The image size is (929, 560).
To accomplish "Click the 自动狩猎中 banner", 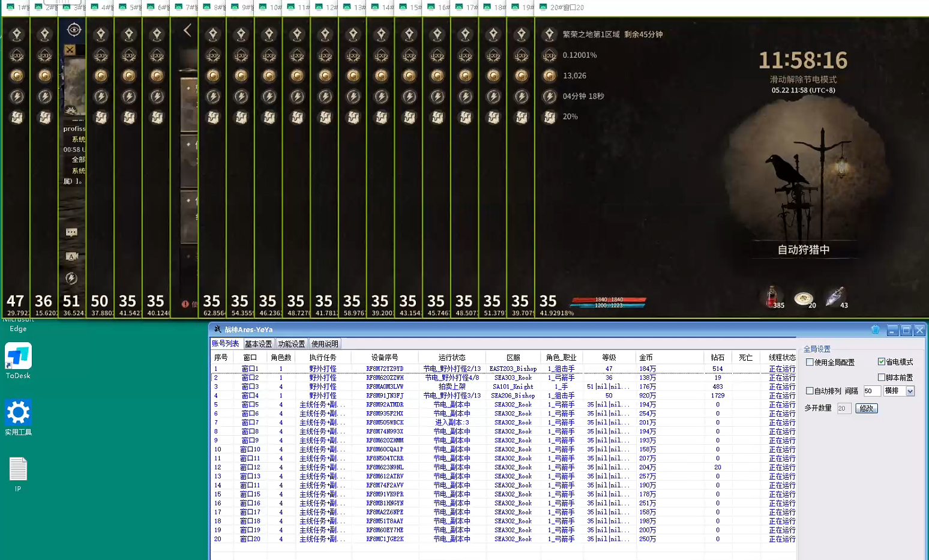I will pyautogui.click(x=804, y=250).
